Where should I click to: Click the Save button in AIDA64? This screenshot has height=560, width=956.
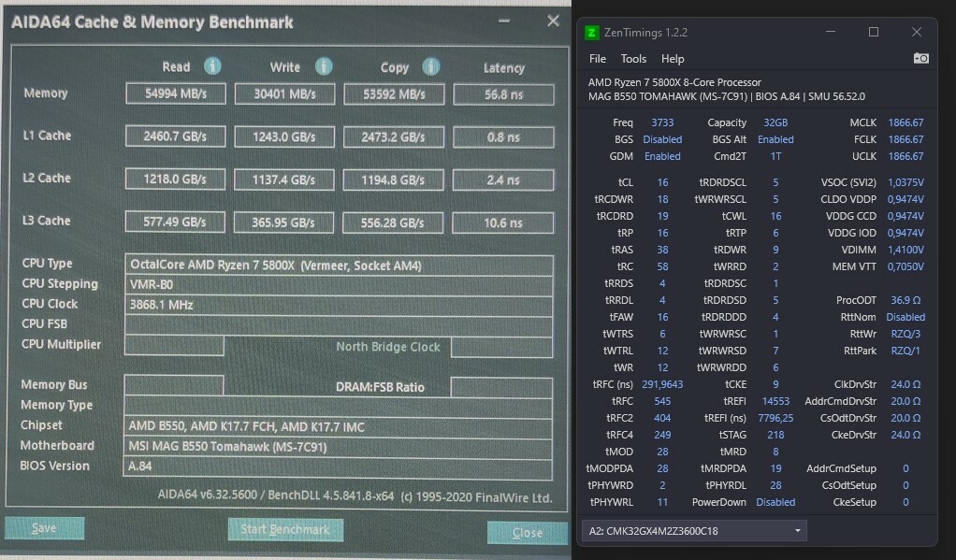click(45, 527)
